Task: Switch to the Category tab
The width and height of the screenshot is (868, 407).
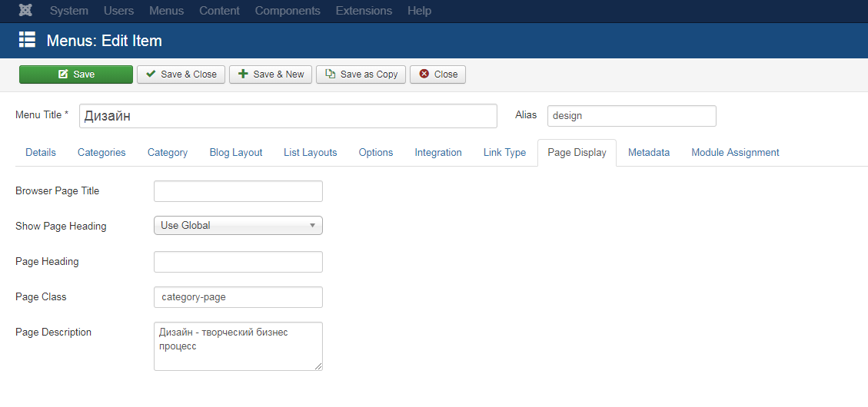Action: point(167,153)
